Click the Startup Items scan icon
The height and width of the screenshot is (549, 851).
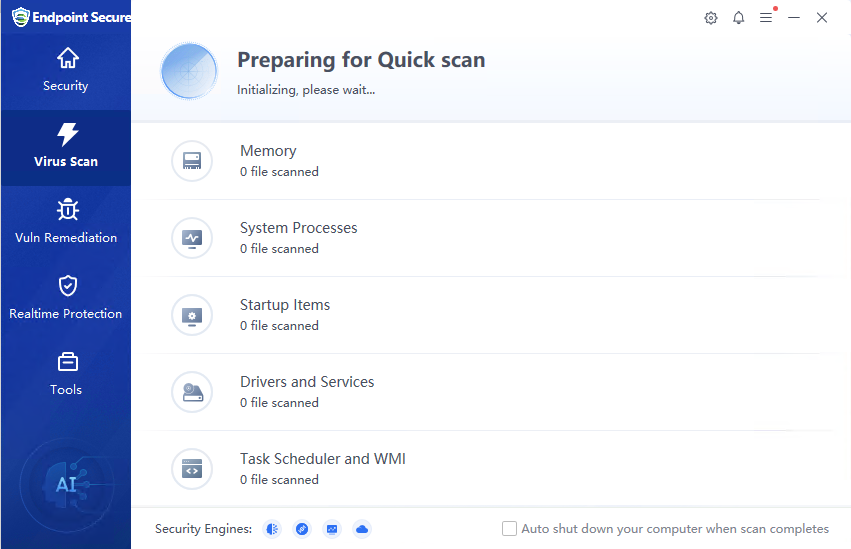coord(192,315)
